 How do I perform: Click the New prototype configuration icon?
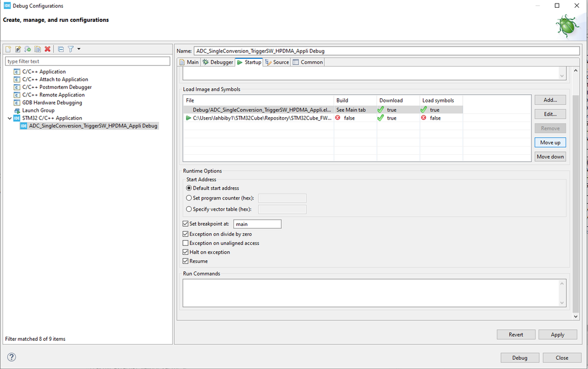point(18,49)
